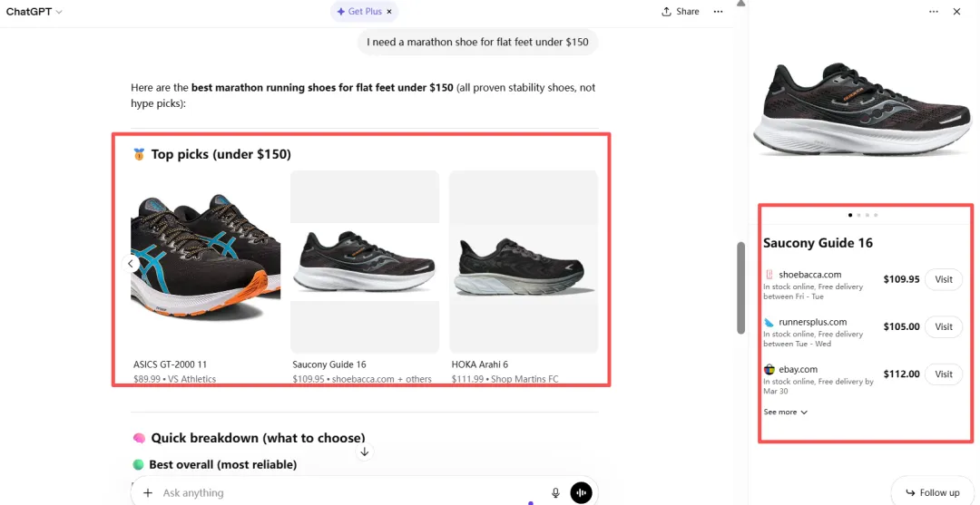This screenshot has width=980, height=505.
Task: Dismiss the Get Plus badge
Action: [x=389, y=12]
